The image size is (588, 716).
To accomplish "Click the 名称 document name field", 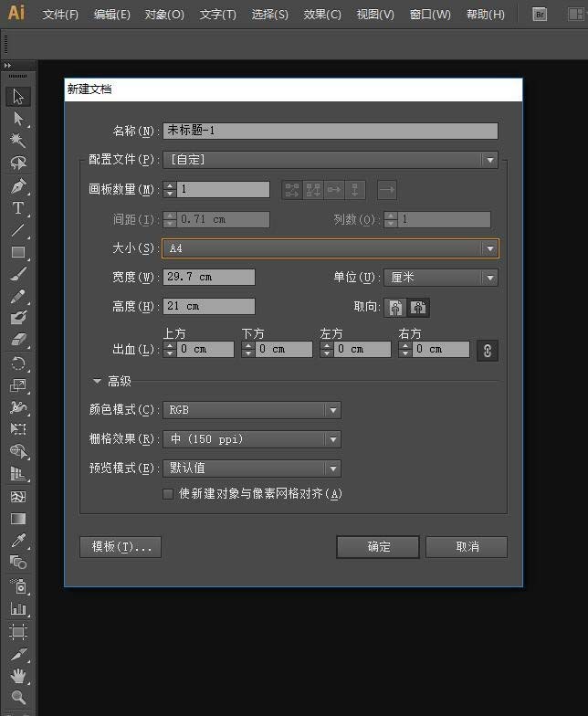I will click(331, 131).
